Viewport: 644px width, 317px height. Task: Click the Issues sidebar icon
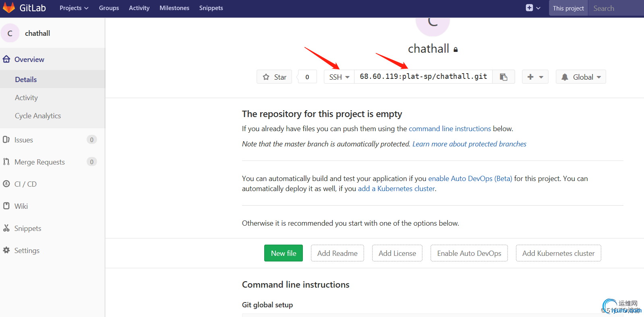click(x=6, y=140)
